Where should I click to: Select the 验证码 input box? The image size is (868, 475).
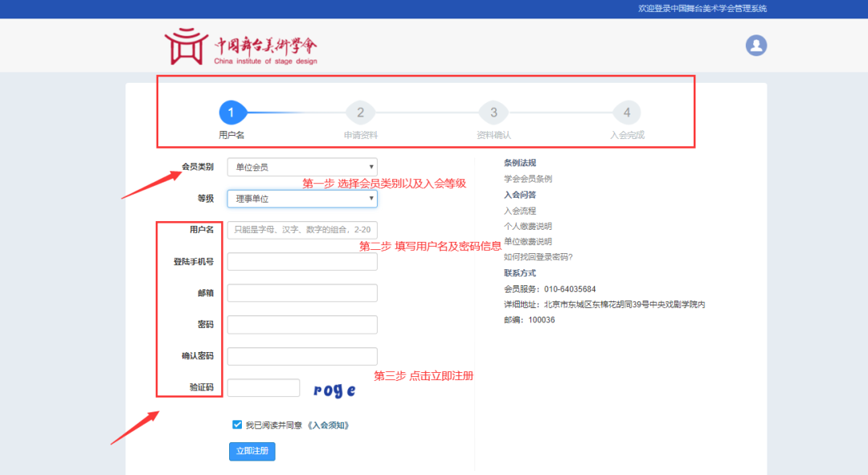[264, 388]
